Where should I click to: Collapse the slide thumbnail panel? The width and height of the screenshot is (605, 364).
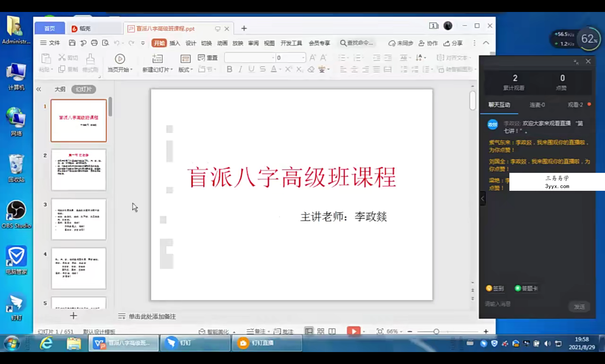pyautogui.click(x=38, y=89)
